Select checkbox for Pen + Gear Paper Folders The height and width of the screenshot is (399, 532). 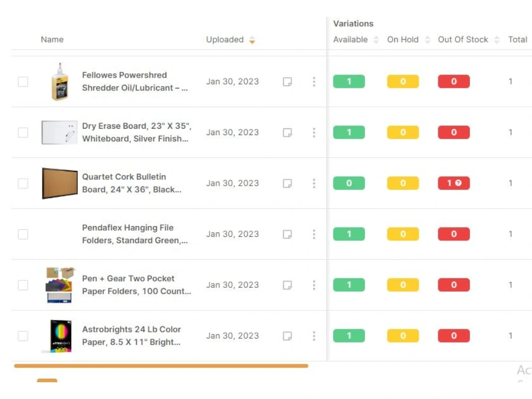(x=23, y=285)
